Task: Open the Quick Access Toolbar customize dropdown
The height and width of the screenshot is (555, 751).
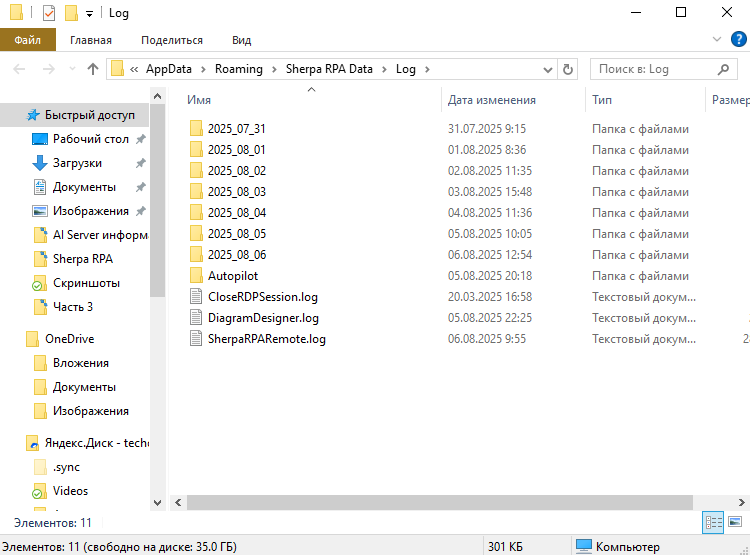Action: (x=89, y=14)
